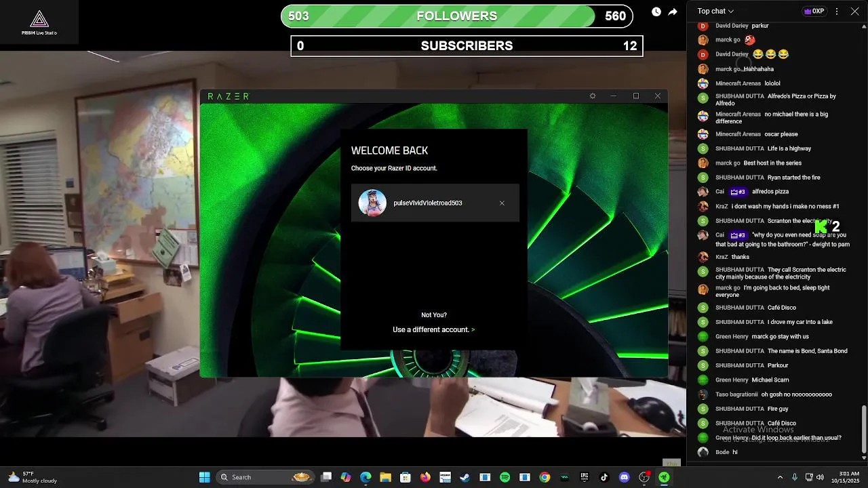This screenshot has height=488, width=868.
Task: Open Microsoft Edge from the taskbar
Action: (x=366, y=477)
